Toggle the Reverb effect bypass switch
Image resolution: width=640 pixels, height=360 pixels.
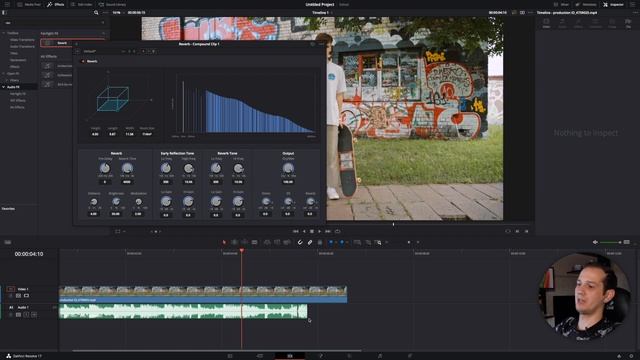tap(83, 61)
